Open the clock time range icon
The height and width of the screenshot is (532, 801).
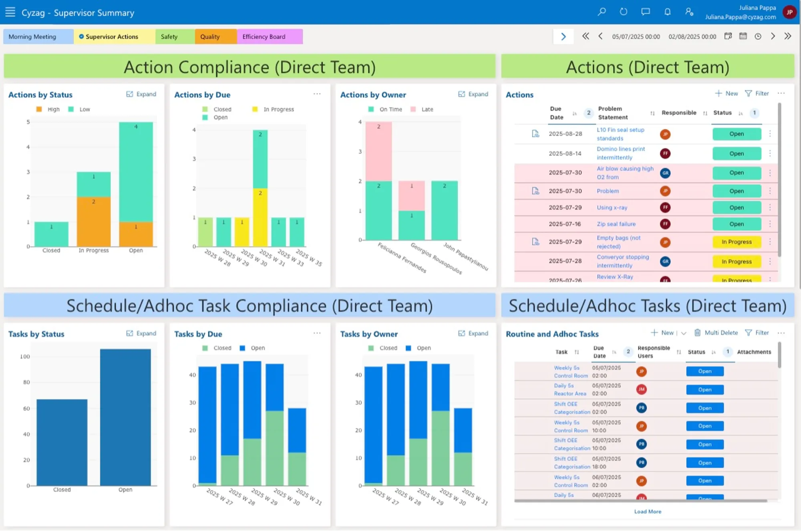(758, 36)
